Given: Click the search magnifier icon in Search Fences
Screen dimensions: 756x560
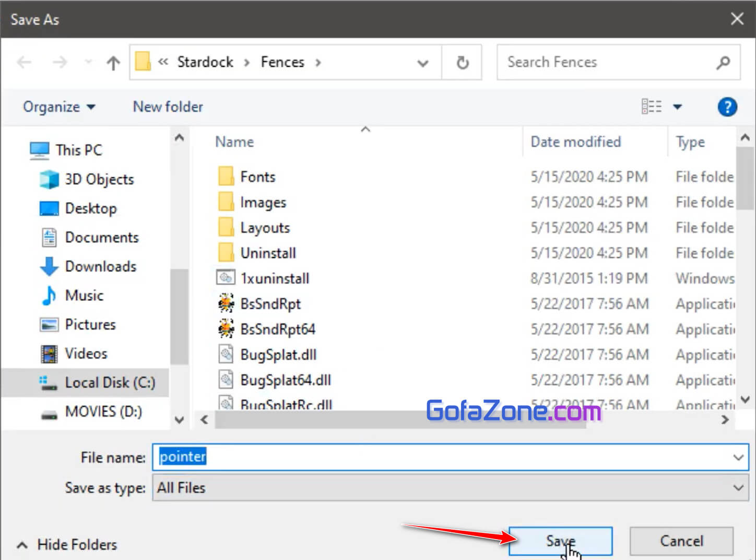Looking at the screenshot, I should pyautogui.click(x=723, y=63).
